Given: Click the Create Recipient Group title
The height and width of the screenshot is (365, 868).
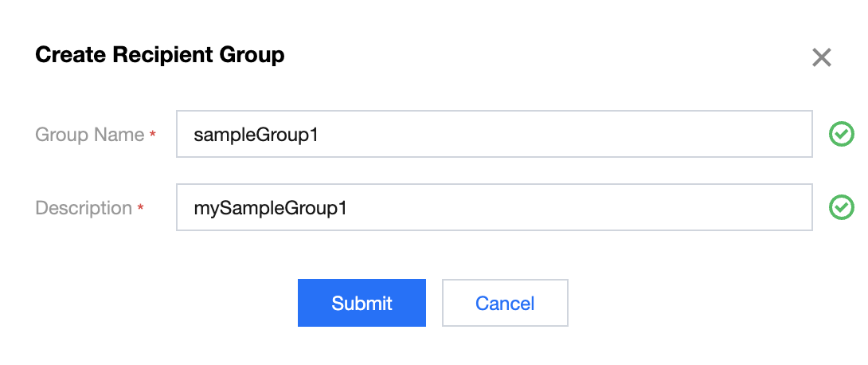Looking at the screenshot, I should point(160,55).
